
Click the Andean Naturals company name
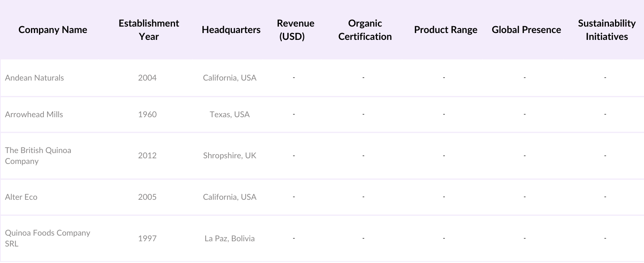pos(35,78)
